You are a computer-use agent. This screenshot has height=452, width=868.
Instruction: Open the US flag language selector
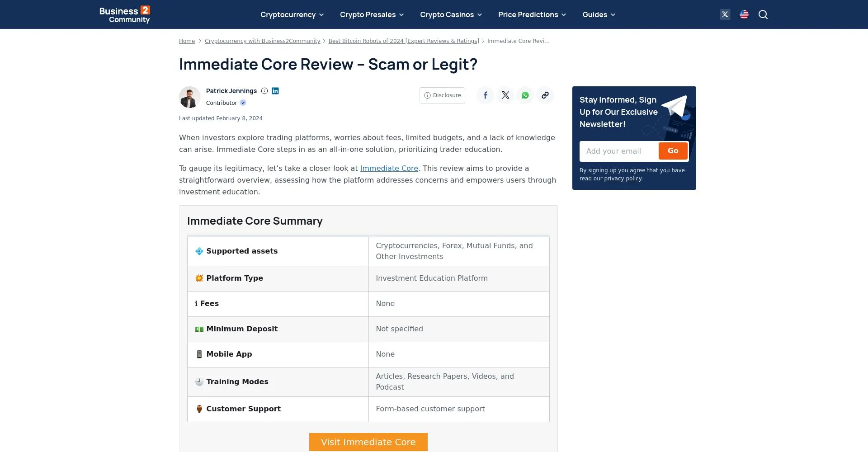click(x=744, y=14)
